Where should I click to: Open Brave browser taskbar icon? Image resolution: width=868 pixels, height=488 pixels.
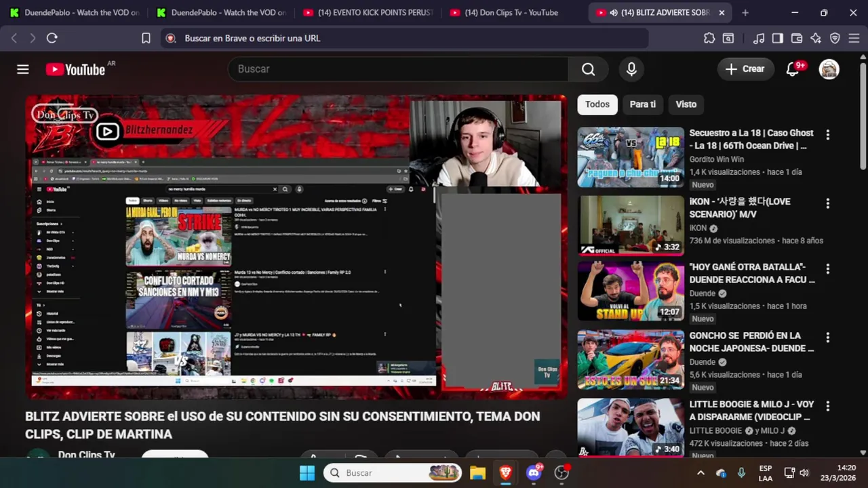506,472
